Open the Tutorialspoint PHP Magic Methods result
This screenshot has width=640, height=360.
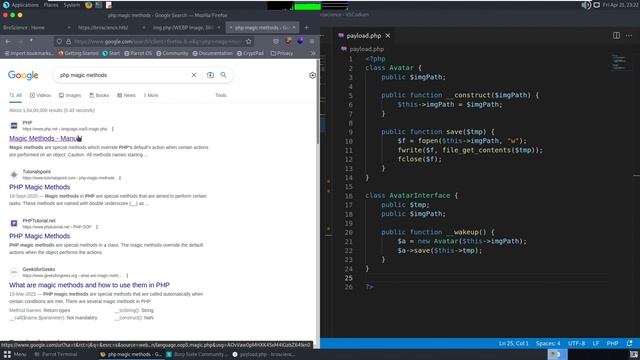coord(40,187)
